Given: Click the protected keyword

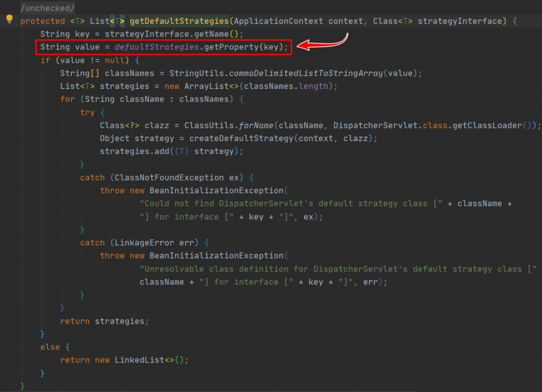Looking at the screenshot, I should click(42, 21).
